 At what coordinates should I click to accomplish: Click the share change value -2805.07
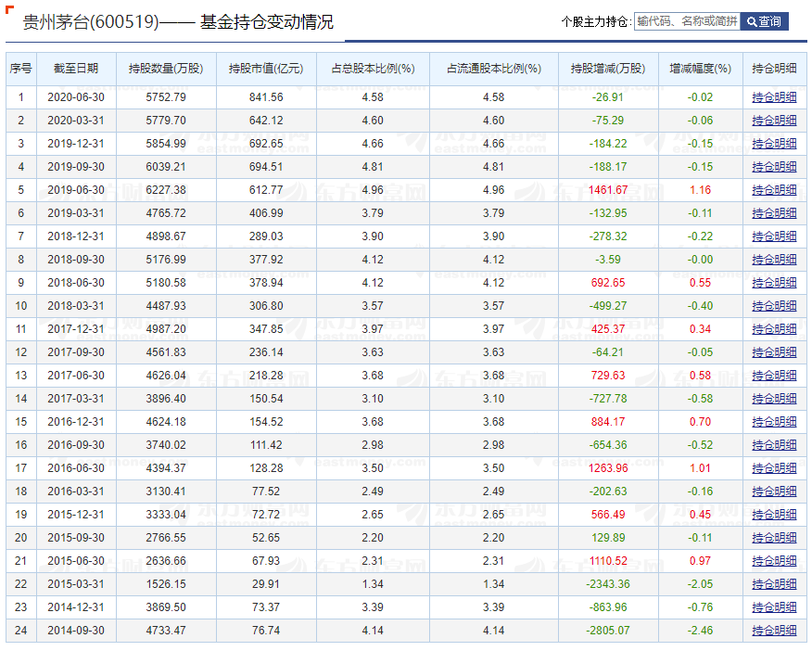(x=608, y=631)
